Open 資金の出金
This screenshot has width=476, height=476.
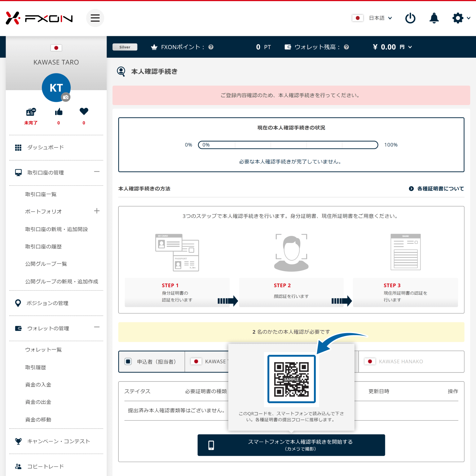point(38,402)
